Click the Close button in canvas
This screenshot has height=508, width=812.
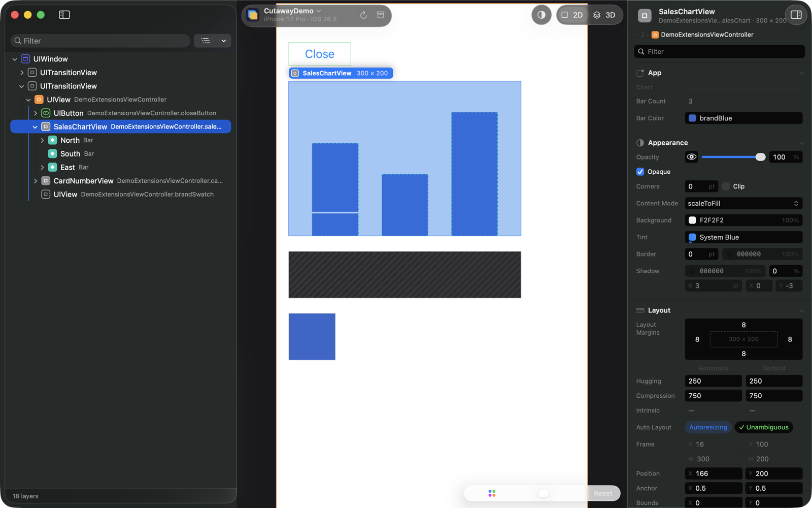point(320,54)
